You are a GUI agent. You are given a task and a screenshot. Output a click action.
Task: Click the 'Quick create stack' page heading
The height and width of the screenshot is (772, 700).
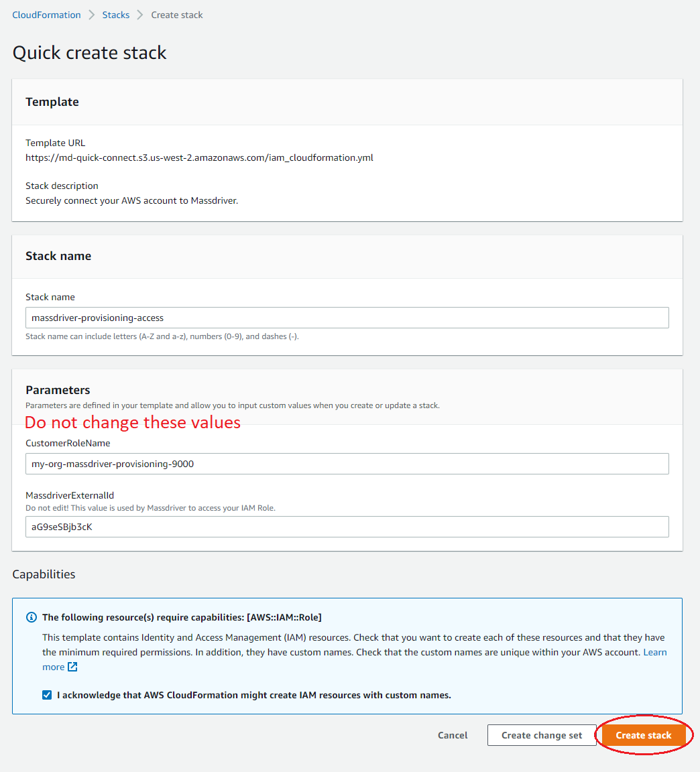(90, 53)
